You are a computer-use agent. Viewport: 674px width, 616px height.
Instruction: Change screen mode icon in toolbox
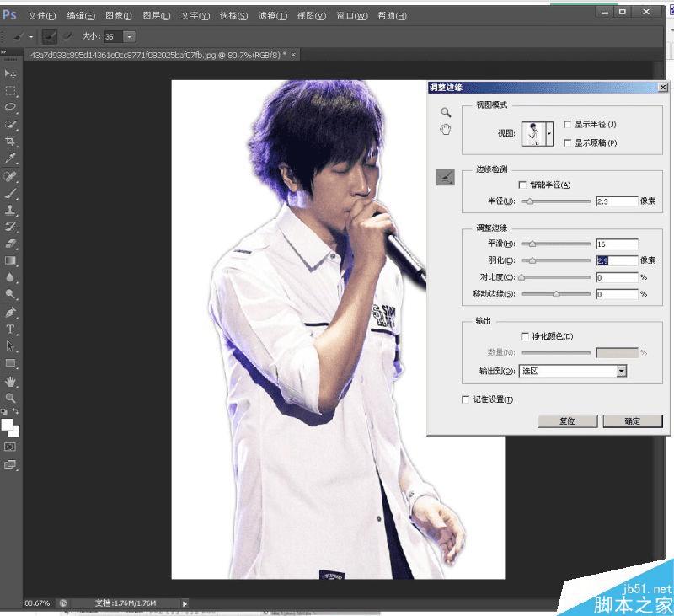click(9, 464)
